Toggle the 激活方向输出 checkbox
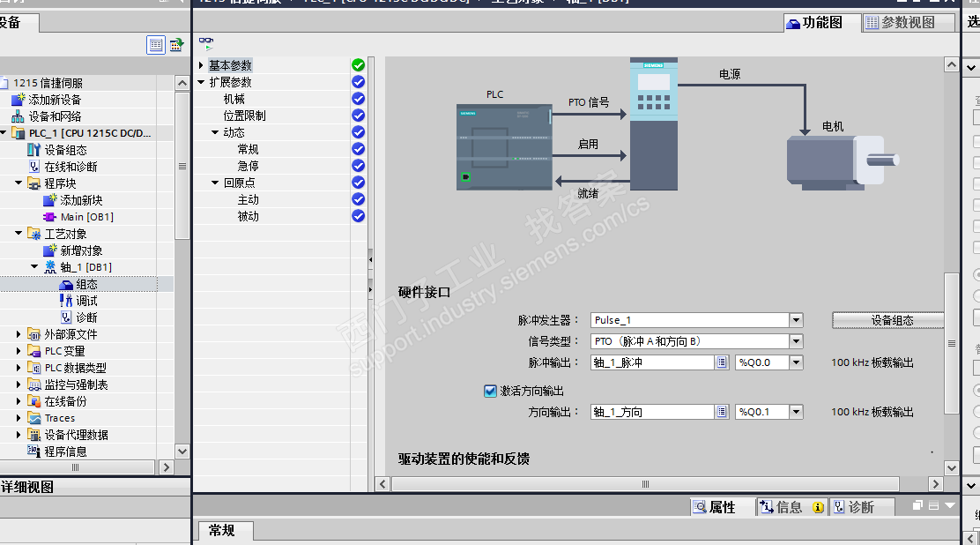Viewport: 980px width, 545px height. tap(490, 391)
